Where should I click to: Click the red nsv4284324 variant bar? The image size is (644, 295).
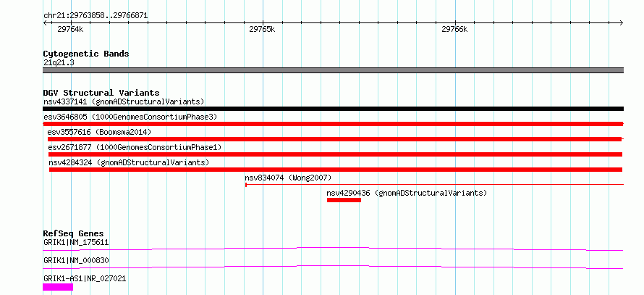click(x=336, y=170)
